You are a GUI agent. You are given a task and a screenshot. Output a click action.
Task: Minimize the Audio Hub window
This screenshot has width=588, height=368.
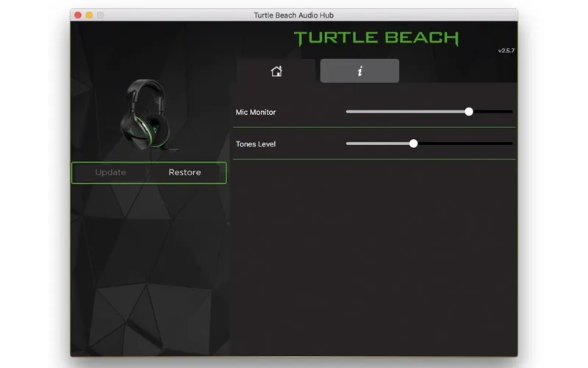(x=89, y=15)
